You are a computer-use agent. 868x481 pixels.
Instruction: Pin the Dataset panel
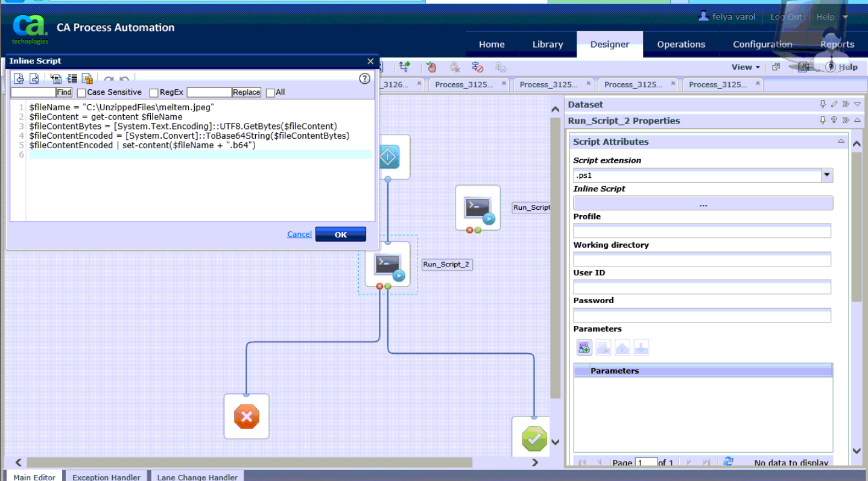tap(823, 104)
